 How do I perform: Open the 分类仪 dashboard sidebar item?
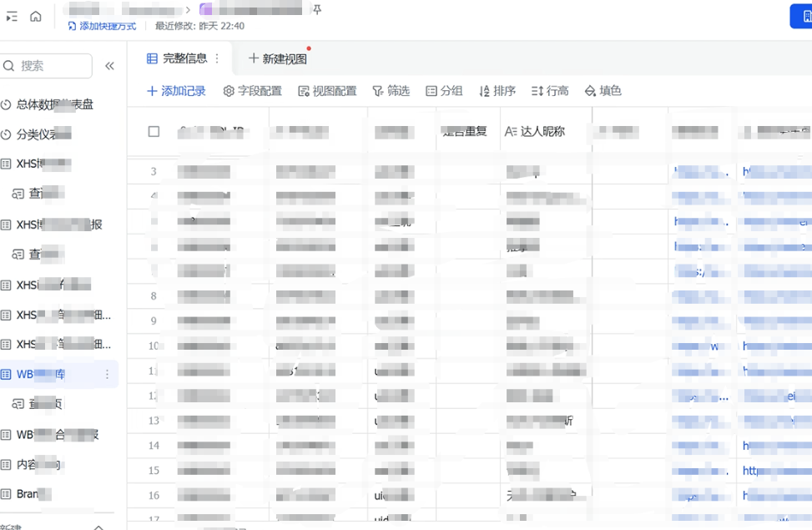[x=36, y=134]
